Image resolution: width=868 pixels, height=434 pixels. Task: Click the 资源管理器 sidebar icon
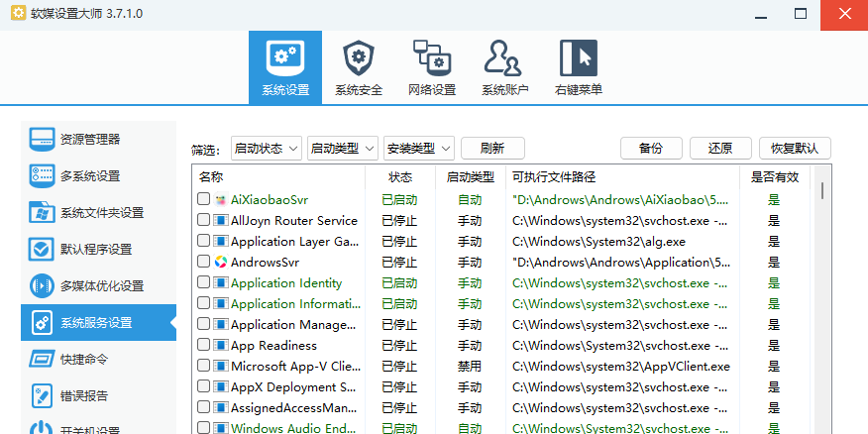click(42, 139)
